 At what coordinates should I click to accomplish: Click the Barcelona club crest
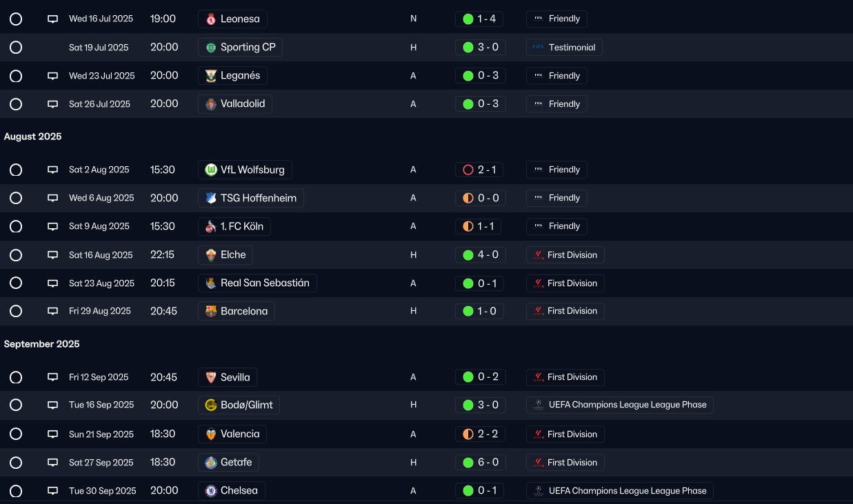coord(211,311)
